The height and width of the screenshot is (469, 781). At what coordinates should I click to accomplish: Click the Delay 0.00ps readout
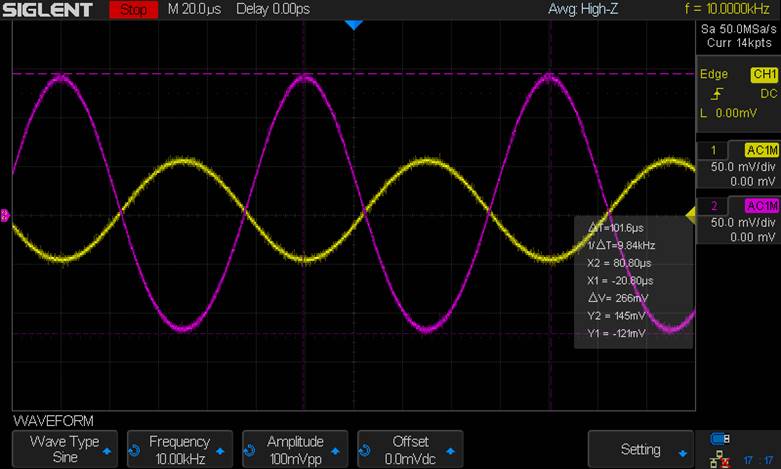[273, 9]
